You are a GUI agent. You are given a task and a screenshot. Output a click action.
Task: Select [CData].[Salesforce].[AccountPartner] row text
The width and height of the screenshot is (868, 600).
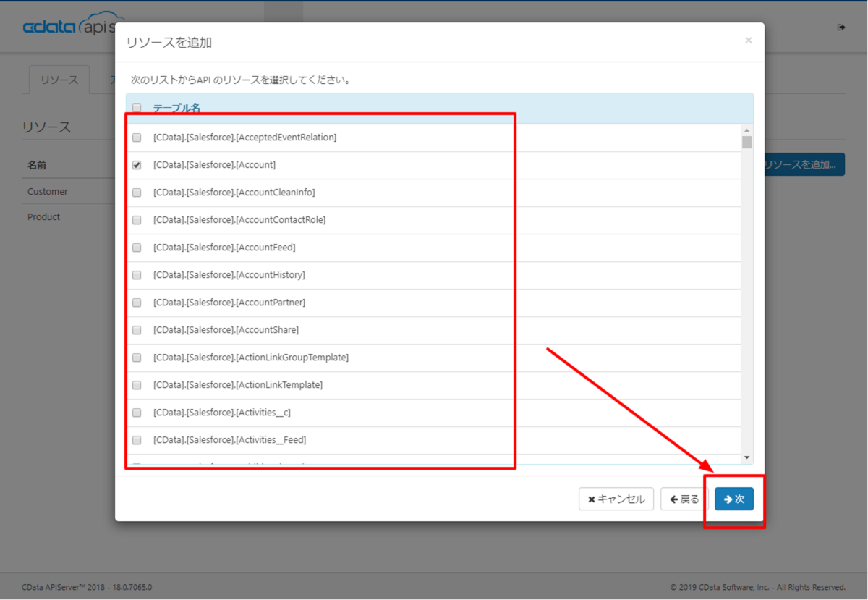point(229,303)
